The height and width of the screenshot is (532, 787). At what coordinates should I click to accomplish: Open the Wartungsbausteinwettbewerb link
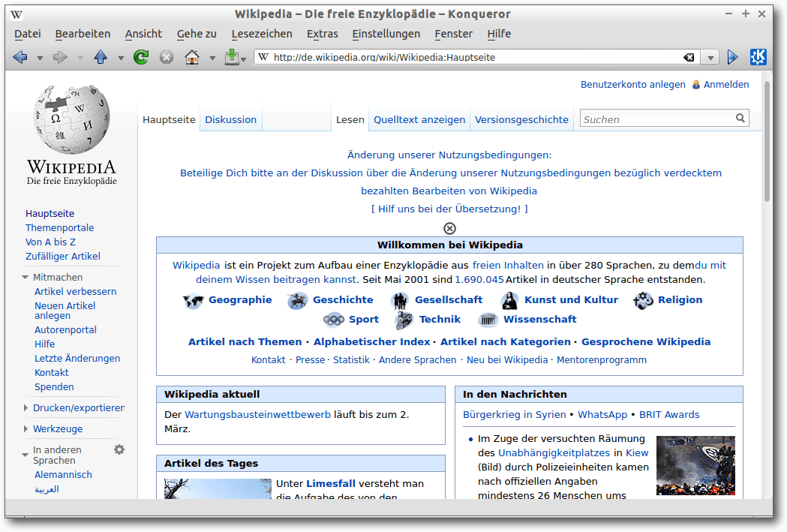(x=257, y=414)
